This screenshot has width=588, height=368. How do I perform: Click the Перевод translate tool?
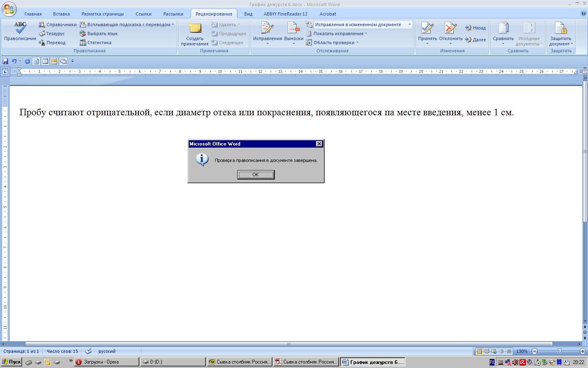(52, 43)
